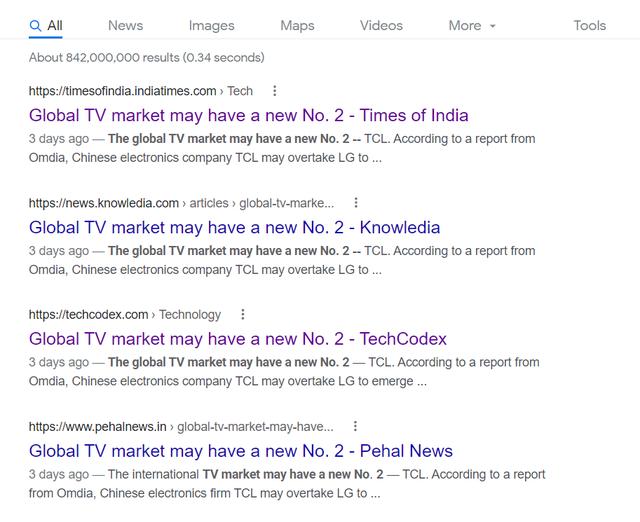The height and width of the screenshot is (522, 640).
Task: Open the Pehal News result headline
Action: coord(241,451)
